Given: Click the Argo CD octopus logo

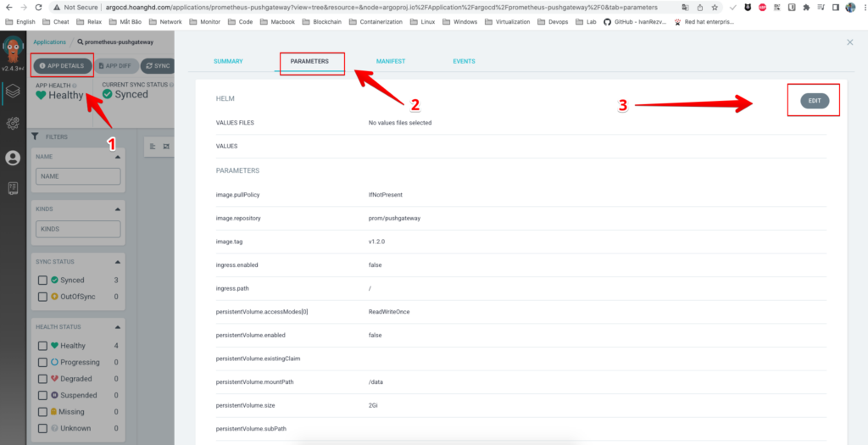Looking at the screenshot, I should click(13, 50).
